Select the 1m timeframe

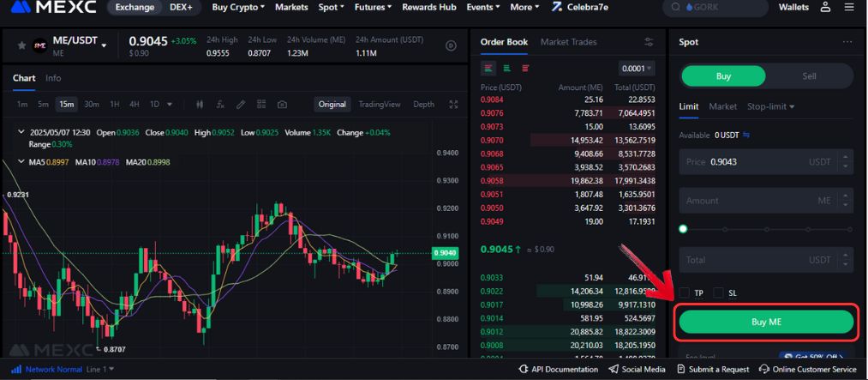pos(22,104)
